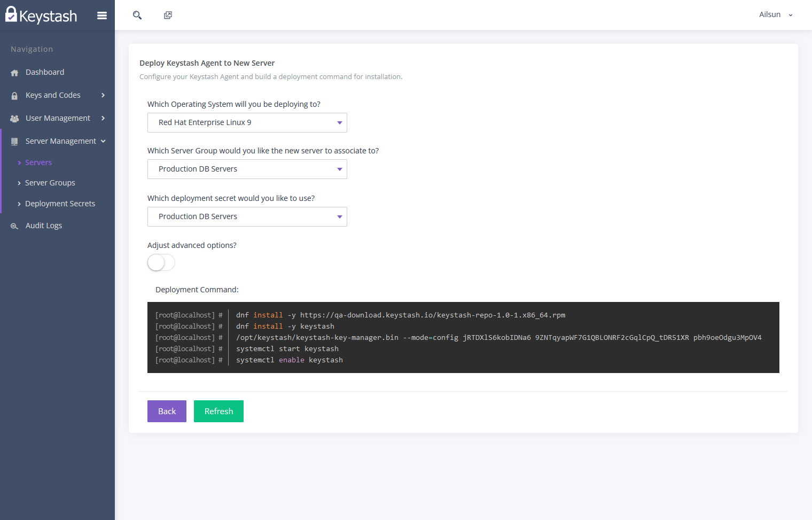Select Deployment Secrets from the navigation
The image size is (812, 520).
tap(60, 203)
